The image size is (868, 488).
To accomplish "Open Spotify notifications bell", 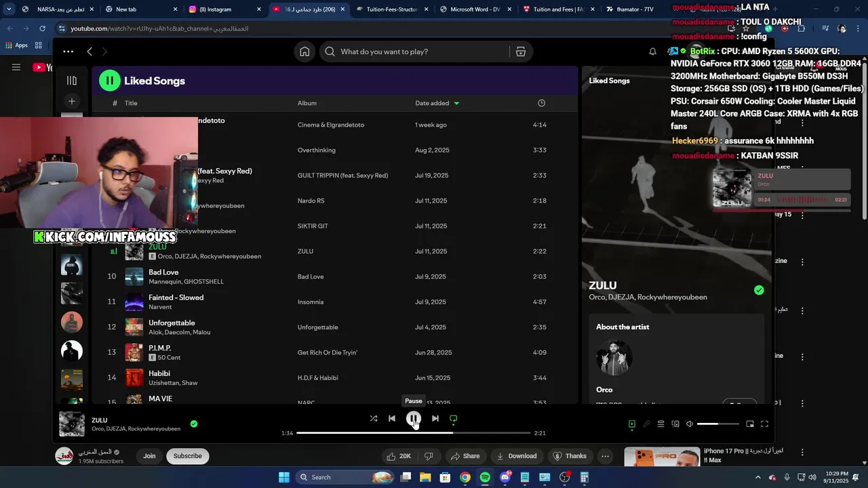I will (652, 52).
